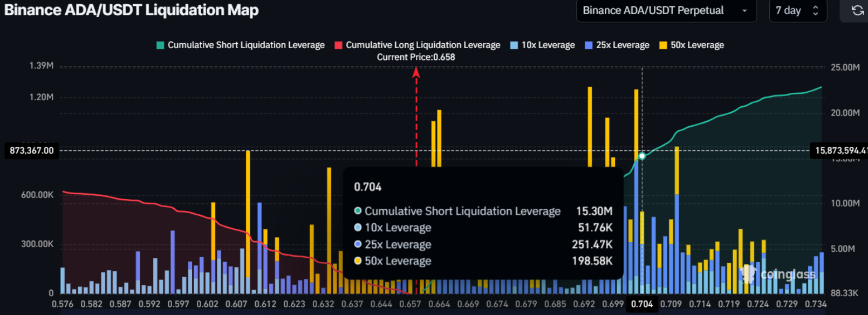Open the Binance ADA/USDT Perpetual dropdown

point(666,11)
